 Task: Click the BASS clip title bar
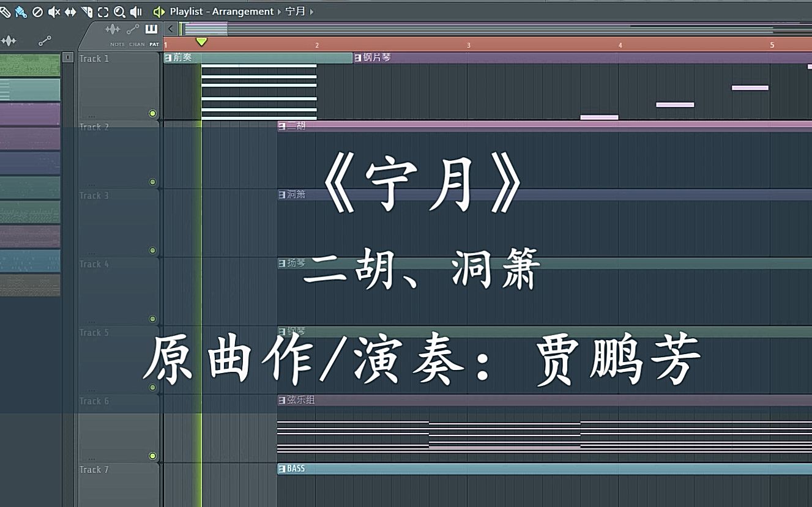tap(545, 469)
